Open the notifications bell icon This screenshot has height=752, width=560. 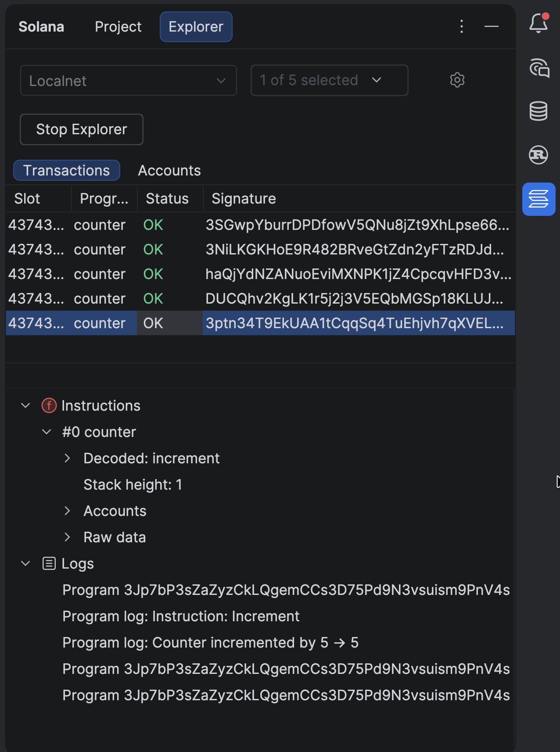coord(538,23)
